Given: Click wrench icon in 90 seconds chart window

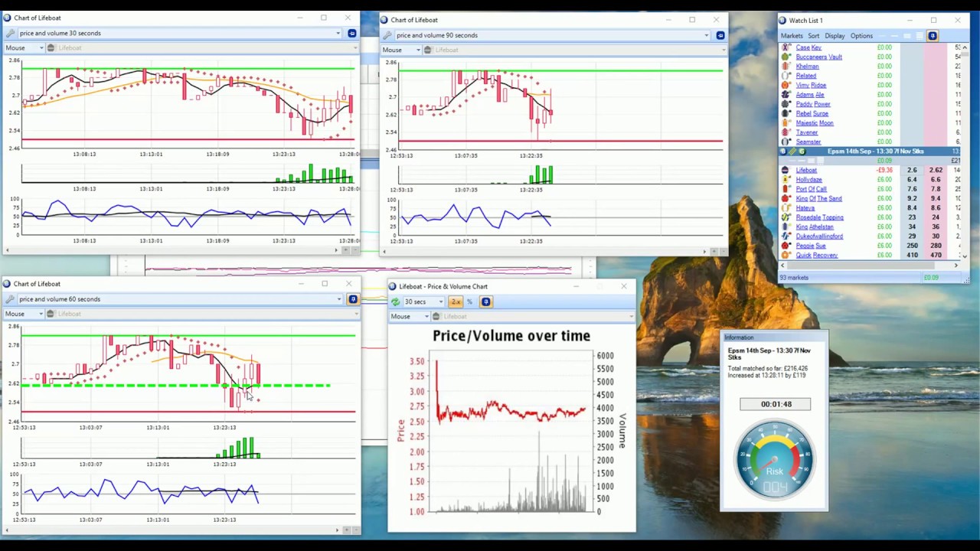Looking at the screenshot, I should click(x=387, y=35).
